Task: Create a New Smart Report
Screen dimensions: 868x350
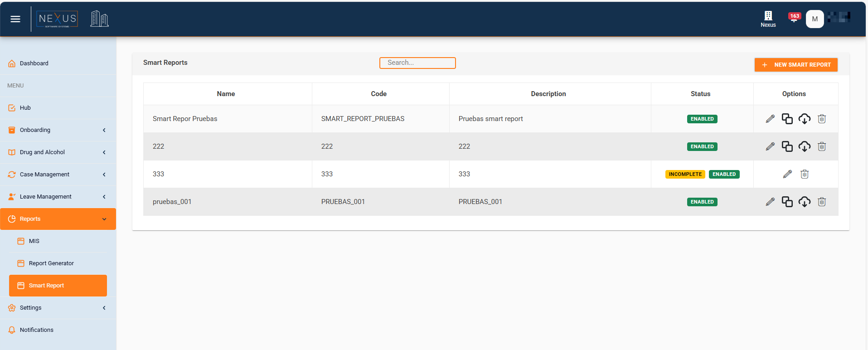Action: point(796,65)
